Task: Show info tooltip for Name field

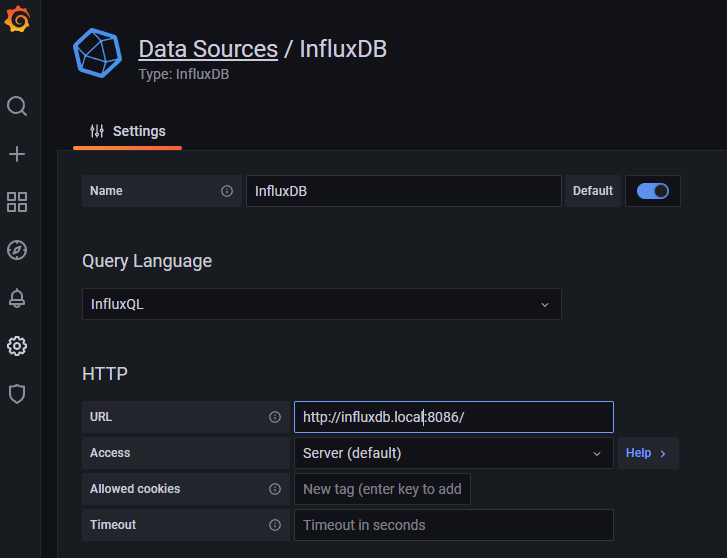Action: 227,191
